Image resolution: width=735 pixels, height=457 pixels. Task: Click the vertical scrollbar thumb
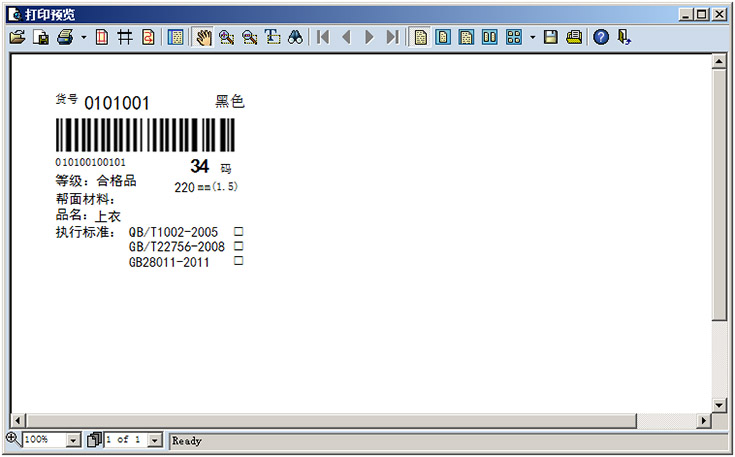click(719, 195)
